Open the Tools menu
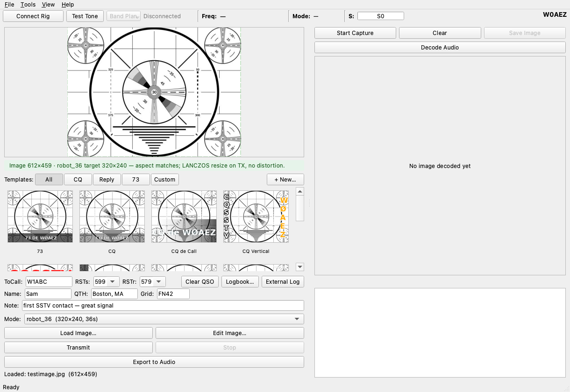Viewport: 570px width, 392px height. point(28,4)
